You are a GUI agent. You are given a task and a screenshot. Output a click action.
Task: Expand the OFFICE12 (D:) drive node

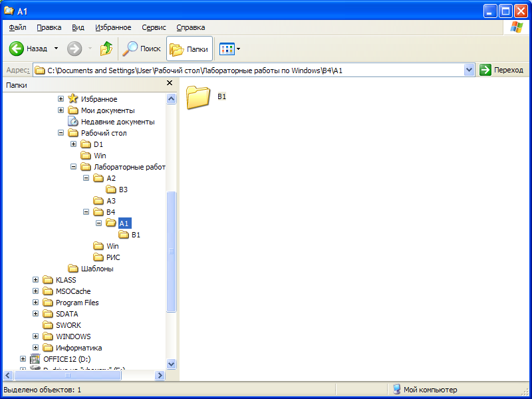click(23, 359)
